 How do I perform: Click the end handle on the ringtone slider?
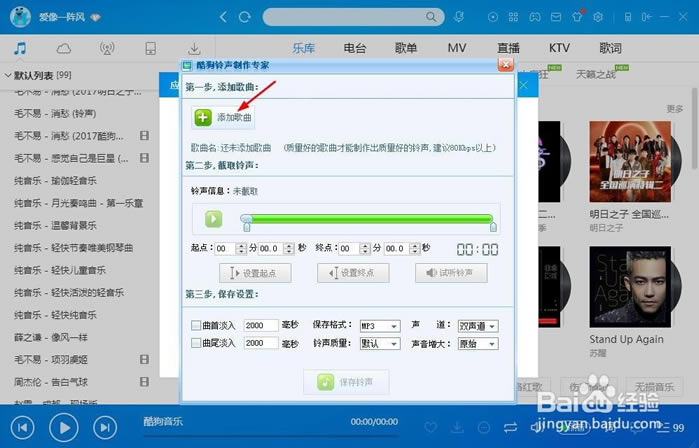[493, 227]
